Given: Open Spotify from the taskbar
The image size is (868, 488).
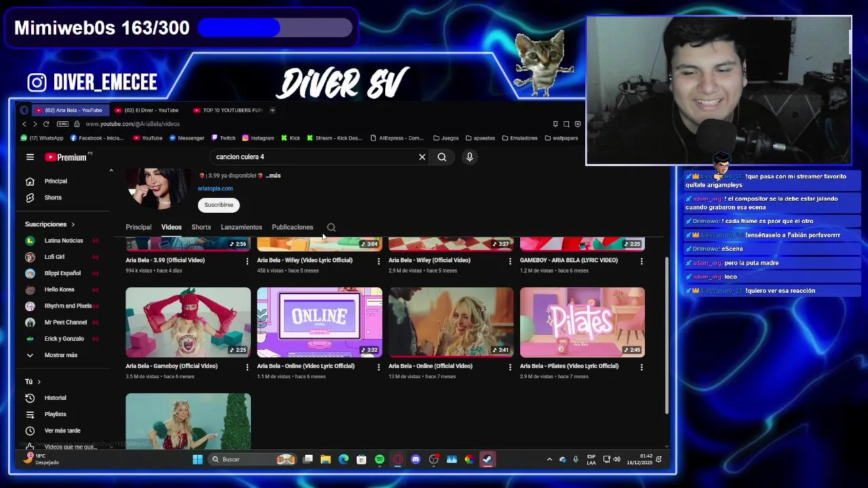Looking at the screenshot, I should 380,460.
